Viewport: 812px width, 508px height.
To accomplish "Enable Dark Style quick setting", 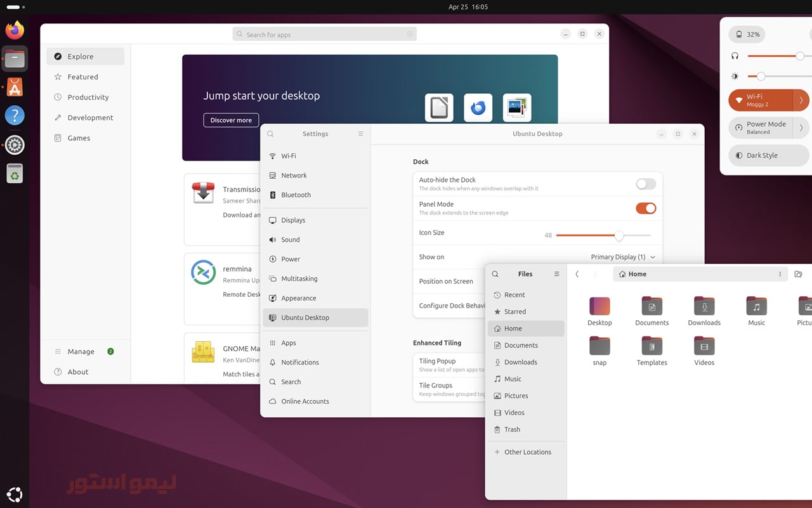I will pos(769,155).
